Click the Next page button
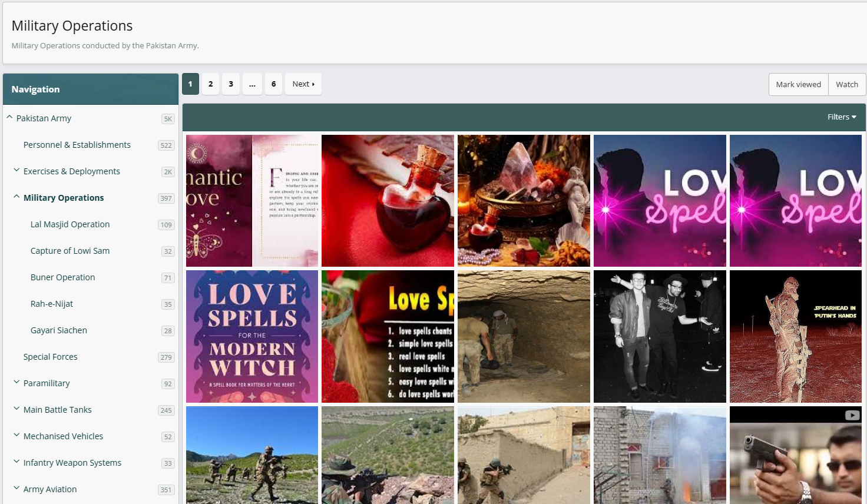Viewport: 867px width, 504px height. (x=303, y=84)
